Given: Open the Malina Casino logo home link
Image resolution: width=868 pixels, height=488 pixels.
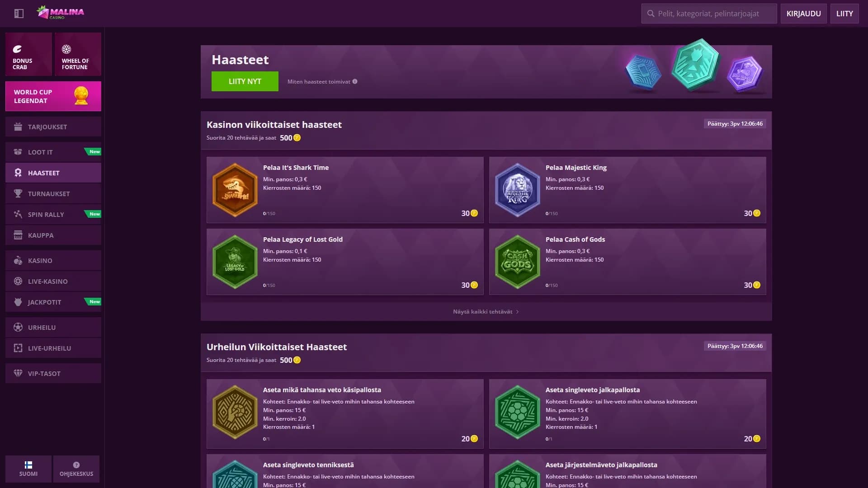Looking at the screenshot, I should 61,13.
